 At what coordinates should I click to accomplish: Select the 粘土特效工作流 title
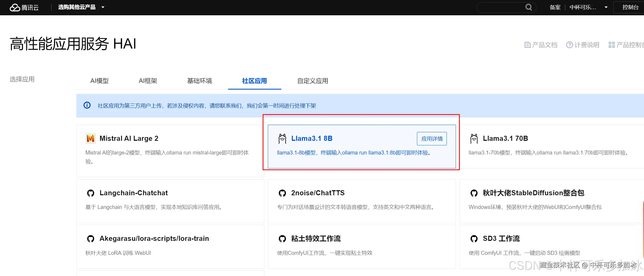[x=316, y=238]
